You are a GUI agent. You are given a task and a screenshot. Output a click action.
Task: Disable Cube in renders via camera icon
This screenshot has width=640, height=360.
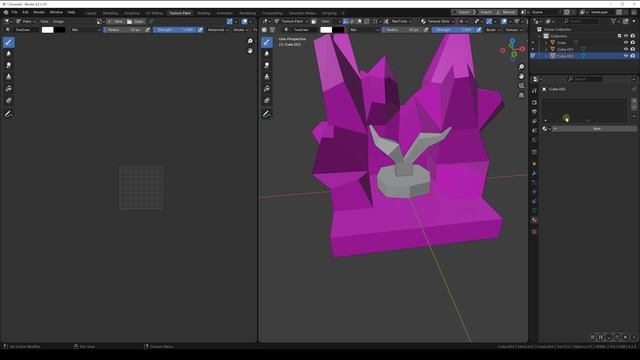coord(633,42)
